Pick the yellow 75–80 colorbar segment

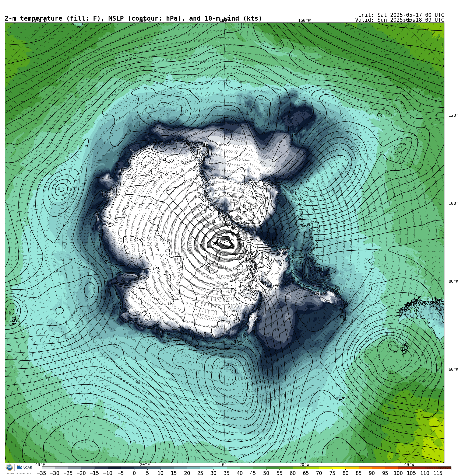[339, 468]
